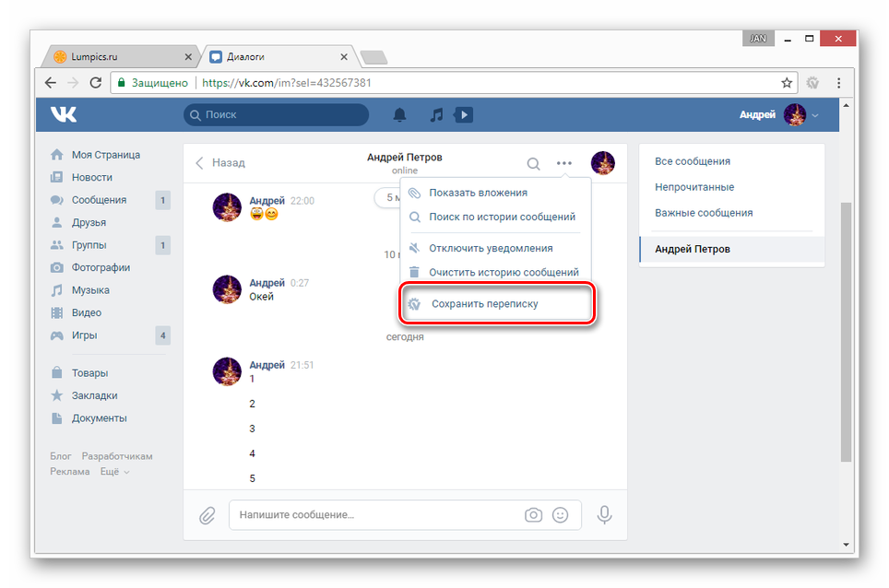889x588 pixels.
Task: Attach a file with the paperclip icon
Action: click(207, 515)
